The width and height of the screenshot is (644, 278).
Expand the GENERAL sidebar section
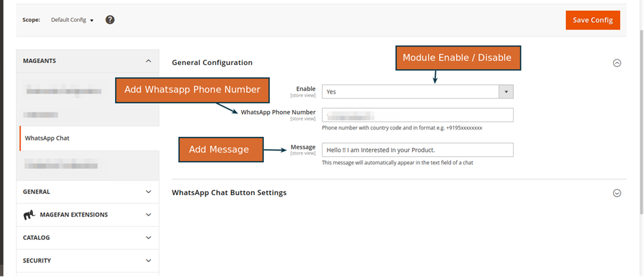click(x=88, y=192)
